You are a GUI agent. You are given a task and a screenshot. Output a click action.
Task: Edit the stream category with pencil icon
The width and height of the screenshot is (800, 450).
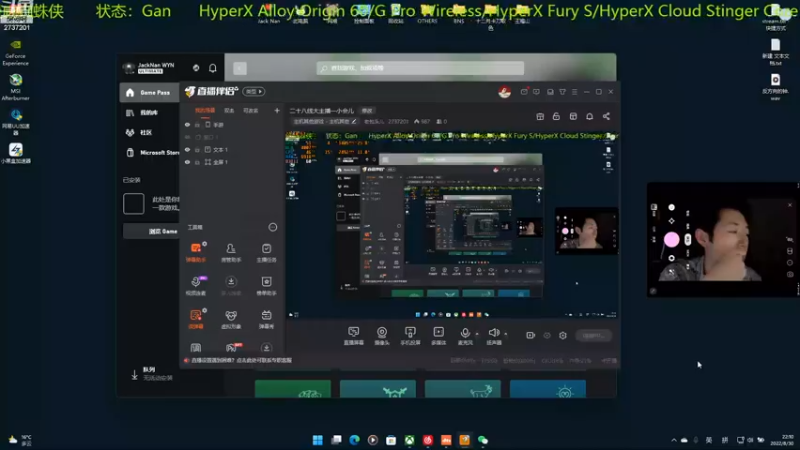coord(354,121)
